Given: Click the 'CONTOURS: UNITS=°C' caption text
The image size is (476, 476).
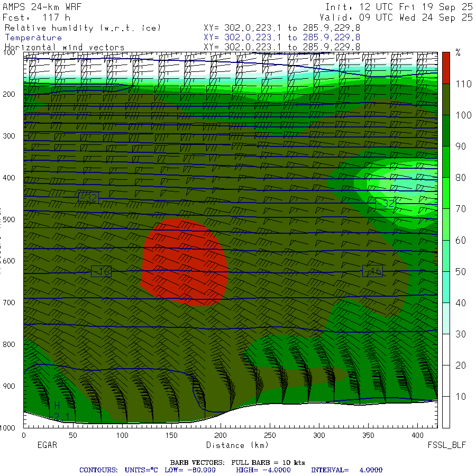Looking at the screenshot, I should pos(118,470).
